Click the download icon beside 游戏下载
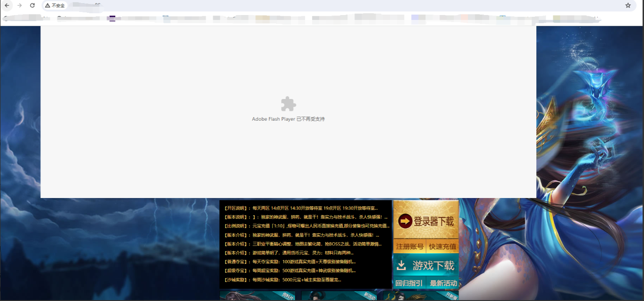Image resolution: width=644 pixels, height=301 pixels. [401, 265]
